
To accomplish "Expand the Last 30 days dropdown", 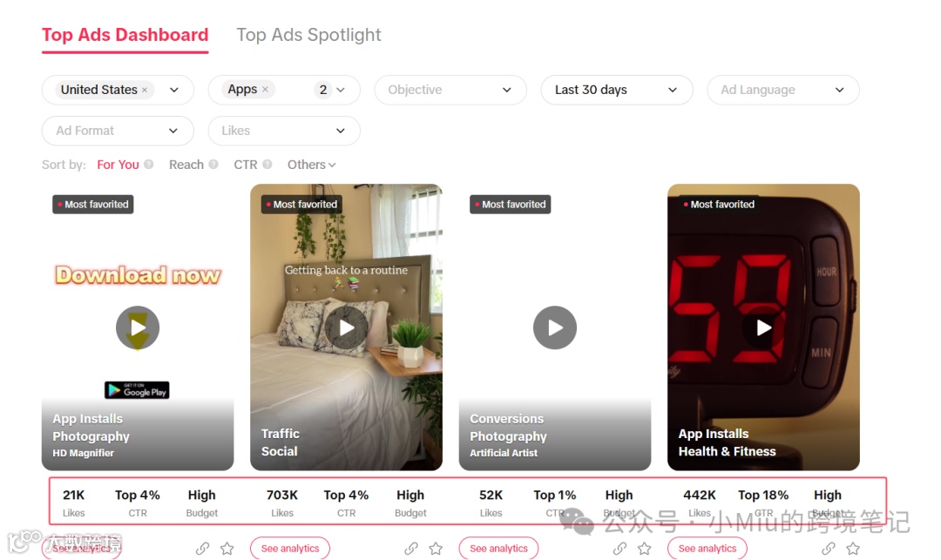I will pyautogui.click(x=616, y=90).
